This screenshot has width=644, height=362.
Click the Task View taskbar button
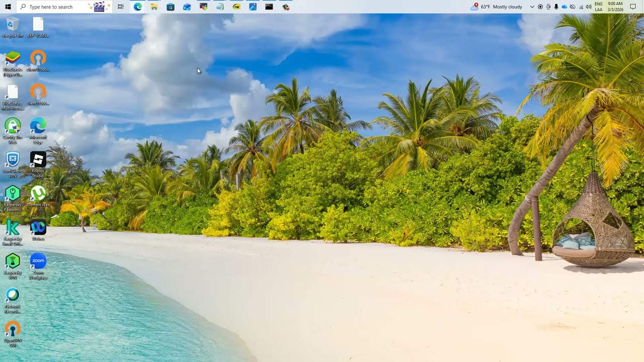(x=121, y=7)
